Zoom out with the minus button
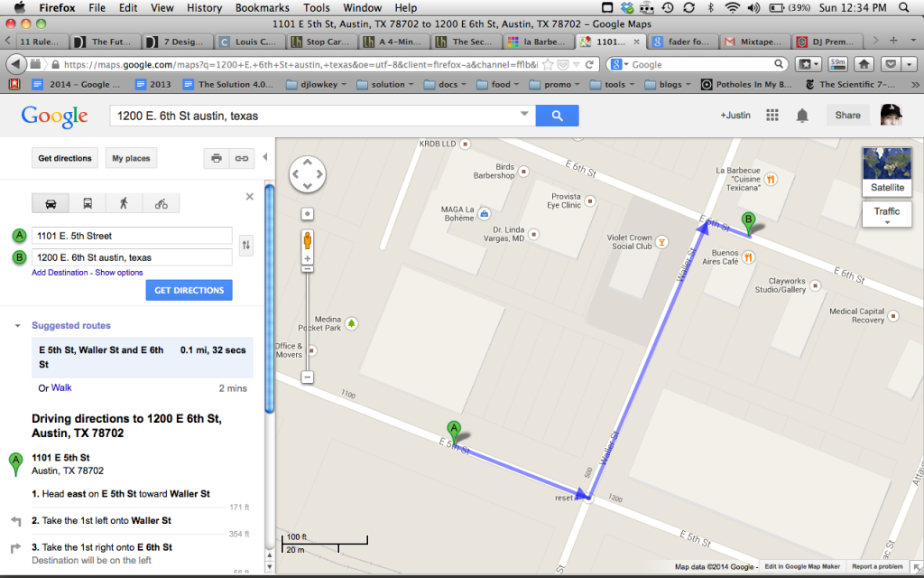This screenshot has height=578, width=924. pos(307,377)
